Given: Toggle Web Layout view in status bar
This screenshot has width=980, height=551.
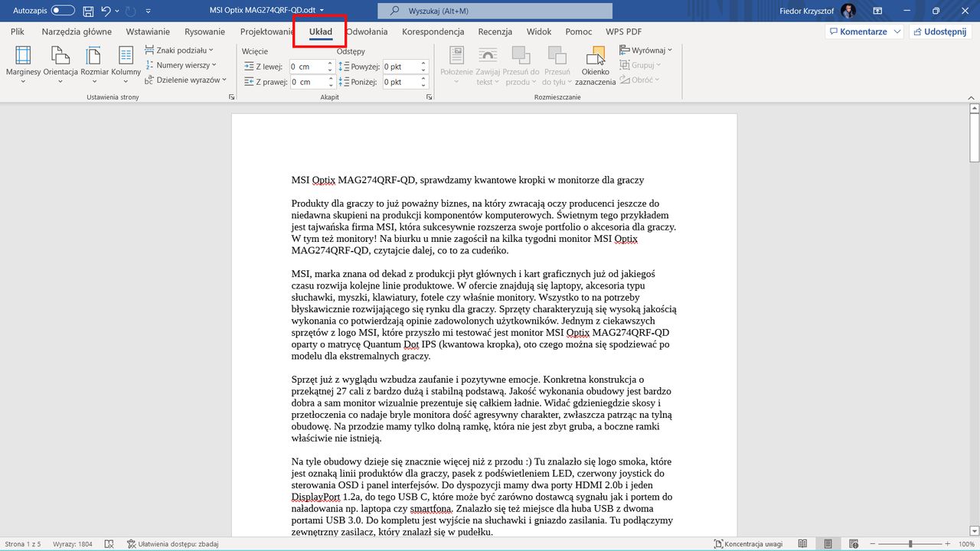Looking at the screenshot, I should pos(855,542).
